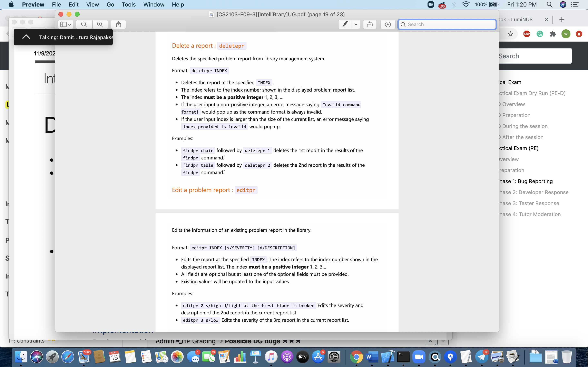Open Phase 1: Bug Reporting link
The image size is (588, 367).
pyautogui.click(x=525, y=181)
